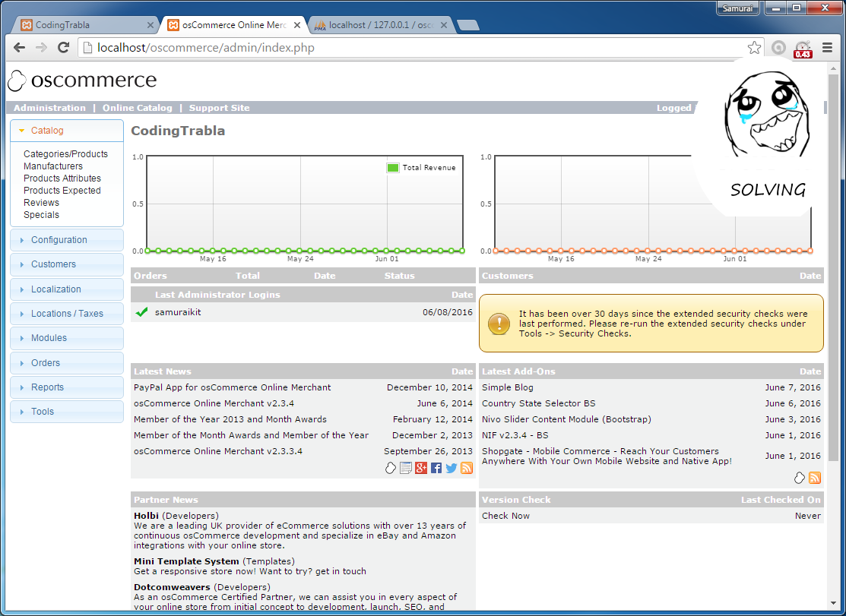
Task: Bookmark this page with the star icon
Action: pos(754,47)
